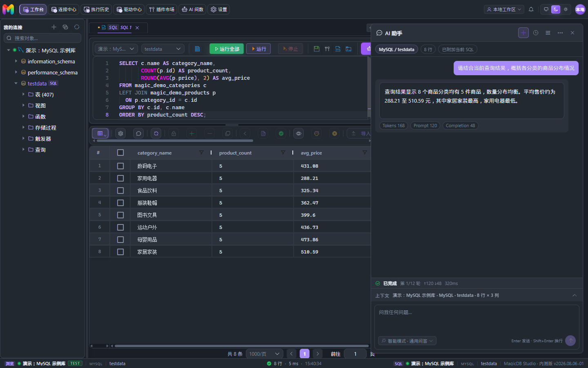The image size is (588, 368).
Task: Expand the information_schema tree node
Action: (x=16, y=61)
